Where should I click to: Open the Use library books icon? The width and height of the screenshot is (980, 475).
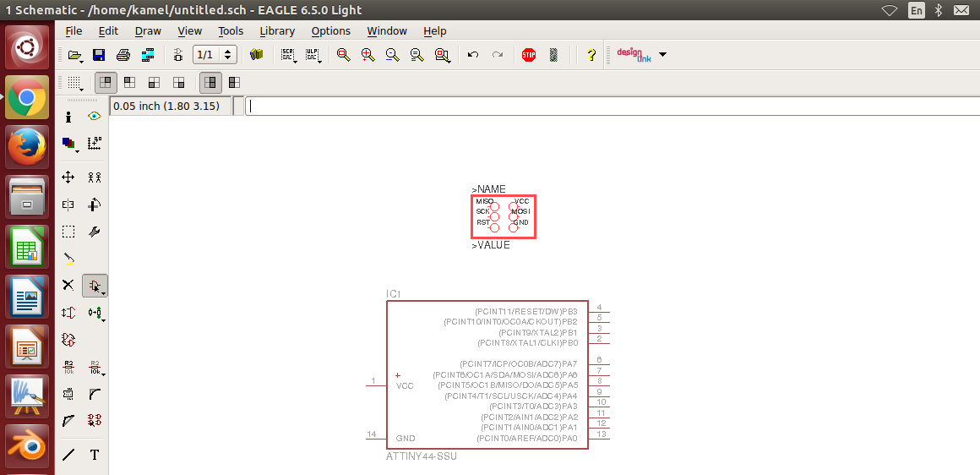pos(256,55)
